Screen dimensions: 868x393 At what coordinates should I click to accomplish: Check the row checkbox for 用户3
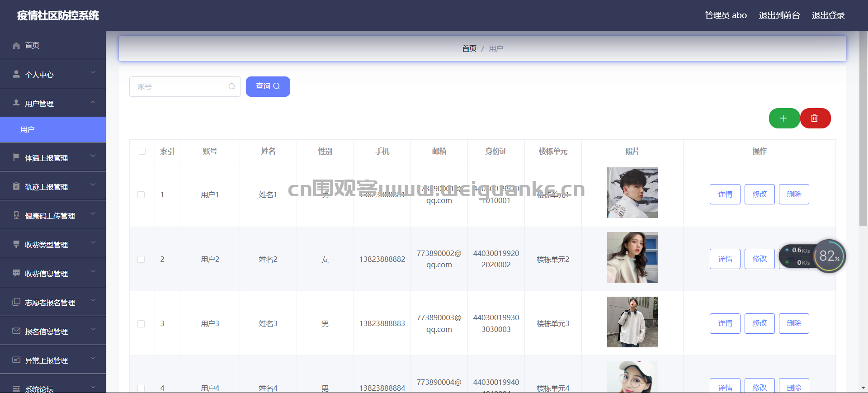coord(141,324)
